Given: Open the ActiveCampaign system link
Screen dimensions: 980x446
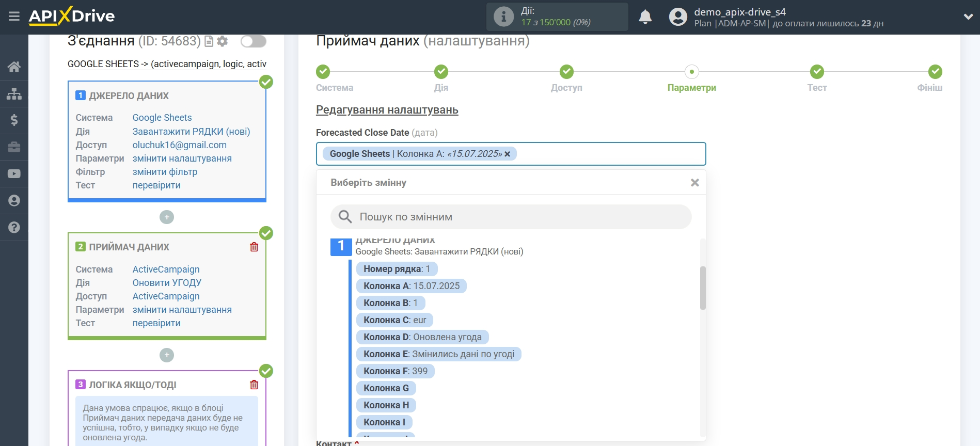Looking at the screenshot, I should pyautogui.click(x=166, y=269).
